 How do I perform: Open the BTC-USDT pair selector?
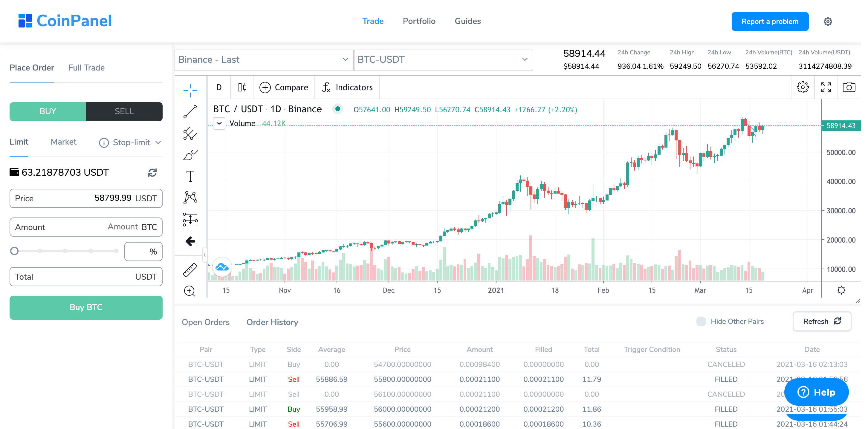443,60
